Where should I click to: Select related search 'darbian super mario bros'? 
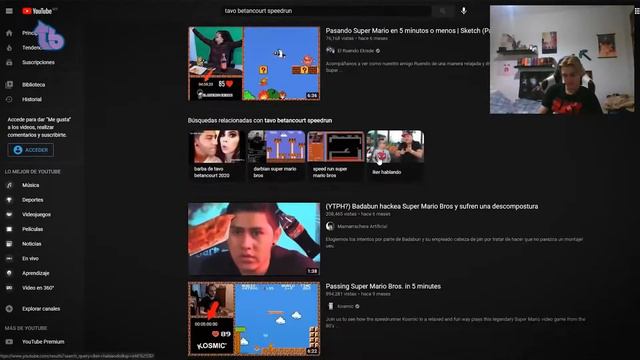pyautogui.click(x=276, y=155)
